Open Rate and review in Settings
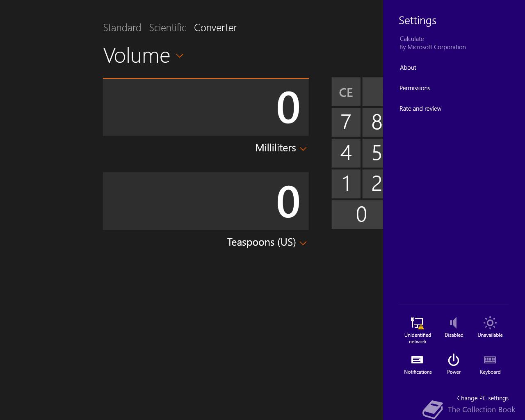Image resolution: width=525 pixels, height=420 pixels. pos(420,109)
